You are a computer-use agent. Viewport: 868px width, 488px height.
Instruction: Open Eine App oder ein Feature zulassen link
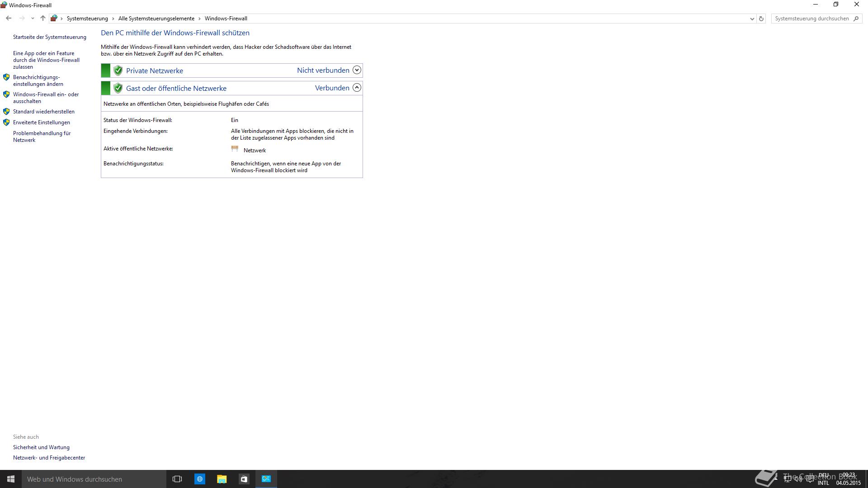tap(46, 60)
